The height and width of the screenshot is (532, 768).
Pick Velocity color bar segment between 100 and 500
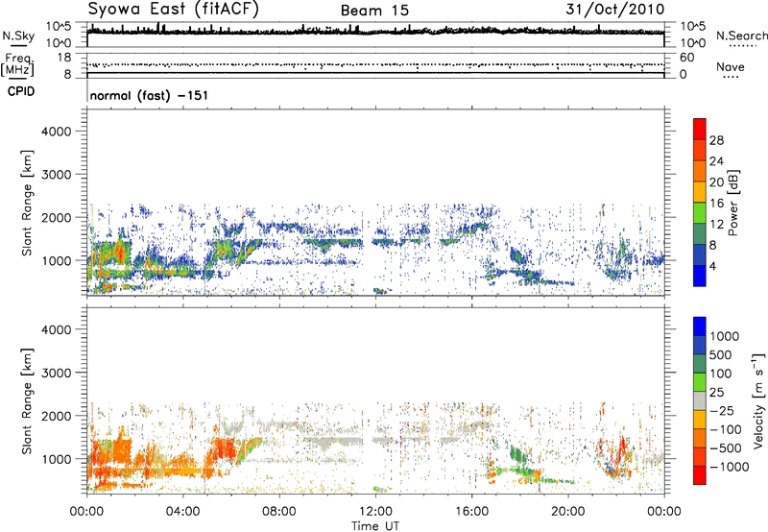tap(700, 364)
